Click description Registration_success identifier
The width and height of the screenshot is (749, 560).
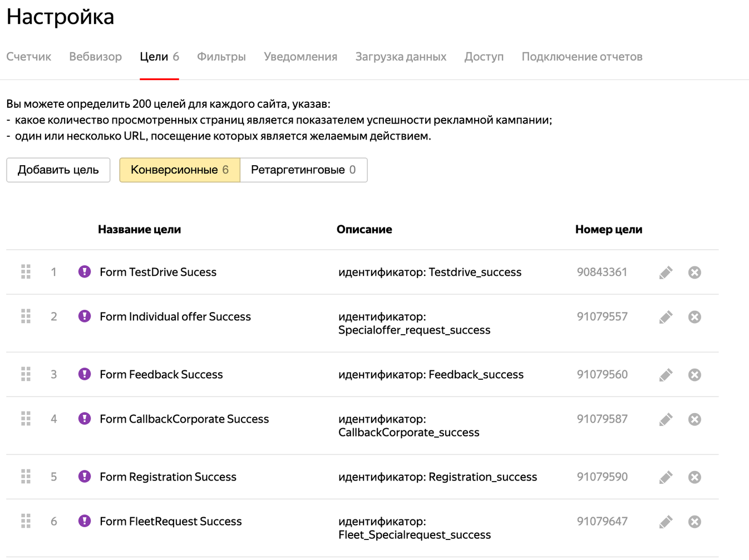pyautogui.click(x=438, y=477)
